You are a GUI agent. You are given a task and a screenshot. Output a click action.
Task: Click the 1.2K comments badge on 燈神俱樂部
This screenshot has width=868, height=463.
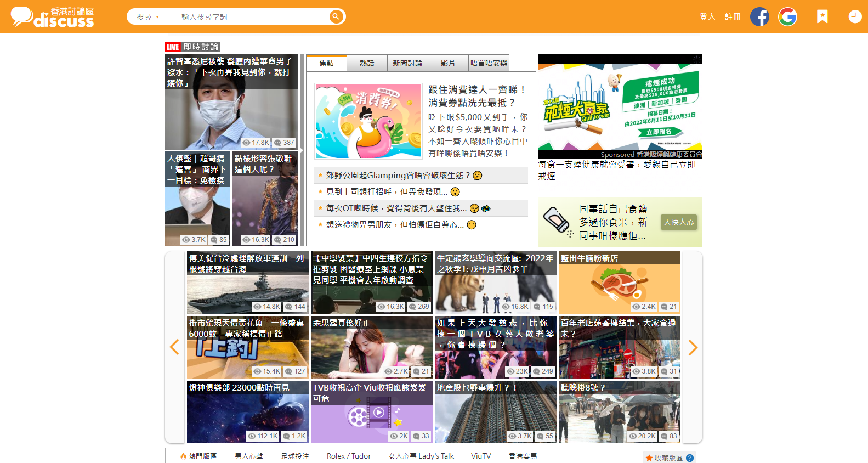[294, 436]
